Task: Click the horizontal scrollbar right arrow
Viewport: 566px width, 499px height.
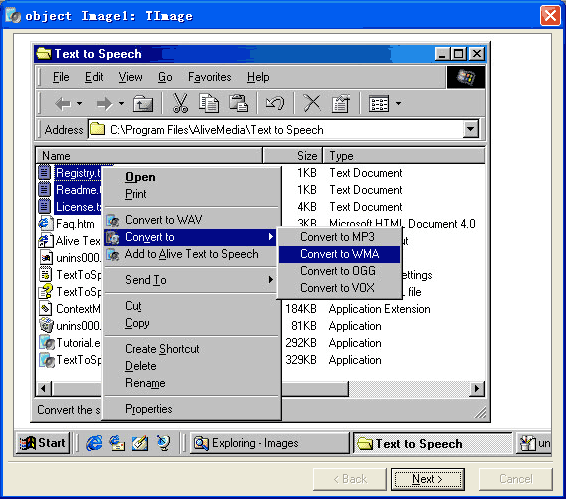Action: click(477, 389)
